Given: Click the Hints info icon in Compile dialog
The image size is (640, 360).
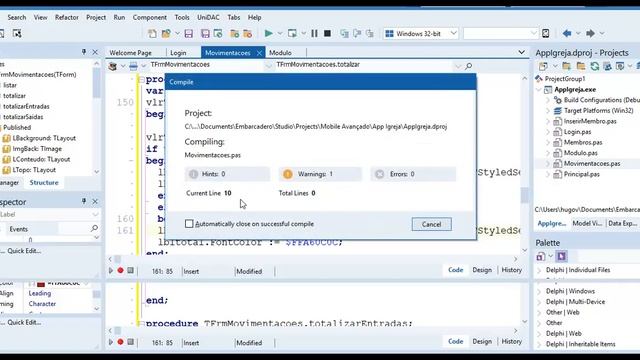Looking at the screenshot, I should 193,174.
